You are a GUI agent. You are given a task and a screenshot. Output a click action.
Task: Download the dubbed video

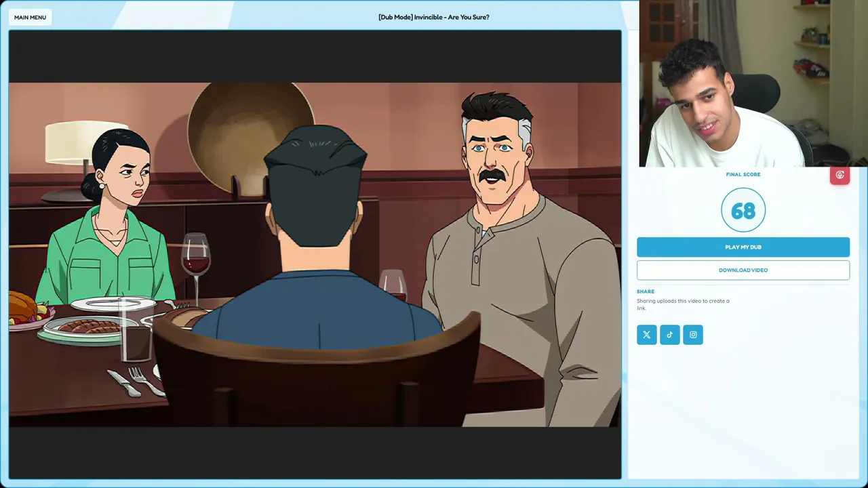[743, 270]
